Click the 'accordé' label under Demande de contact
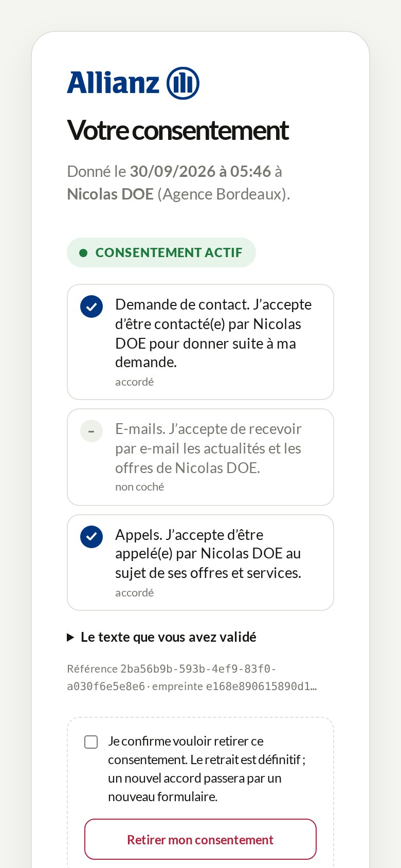The height and width of the screenshot is (868, 401). coord(135,382)
